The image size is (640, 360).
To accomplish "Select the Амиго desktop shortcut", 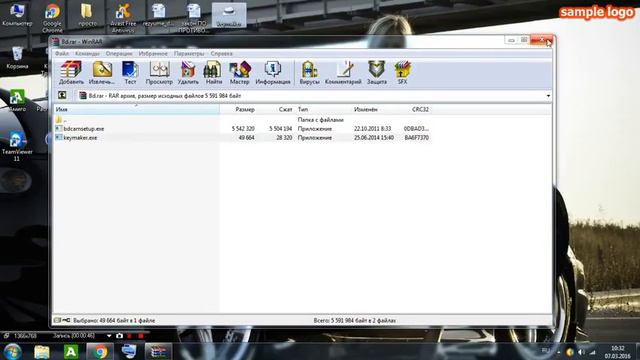I will point(17,101).
